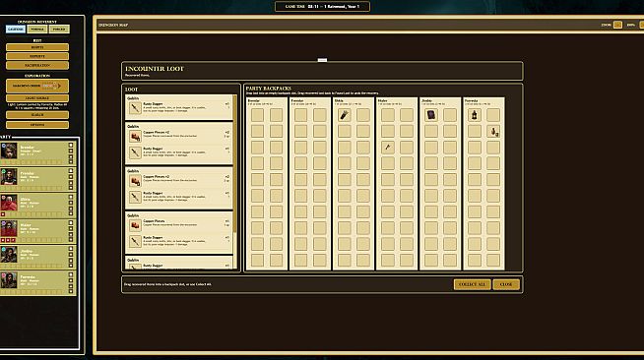Select the potion bottles item in the sixth backpack
This screenshot has width=644, height=360.
[493, 131]
